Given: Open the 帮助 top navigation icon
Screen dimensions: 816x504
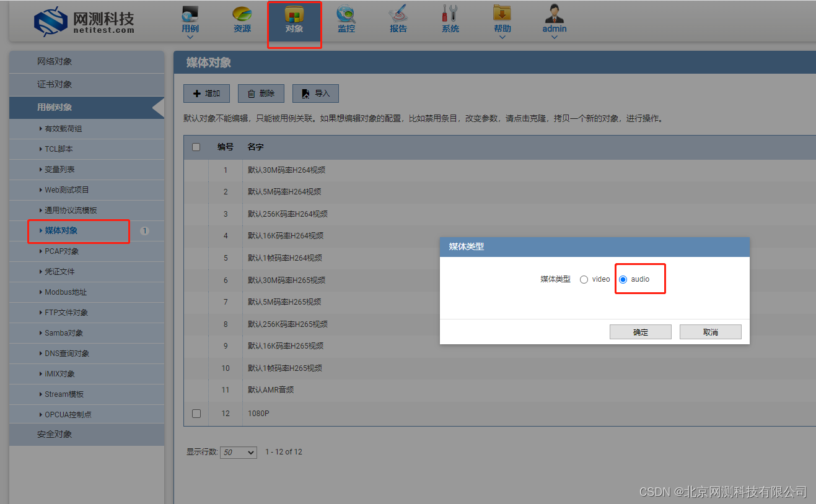Looking at the screenshot, I should (502, 19).
